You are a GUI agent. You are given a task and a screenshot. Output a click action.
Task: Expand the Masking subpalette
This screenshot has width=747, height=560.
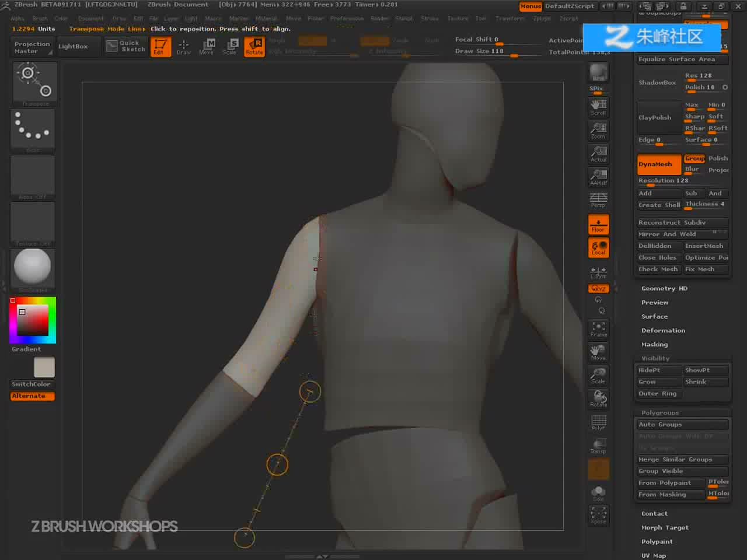(654, 344)
